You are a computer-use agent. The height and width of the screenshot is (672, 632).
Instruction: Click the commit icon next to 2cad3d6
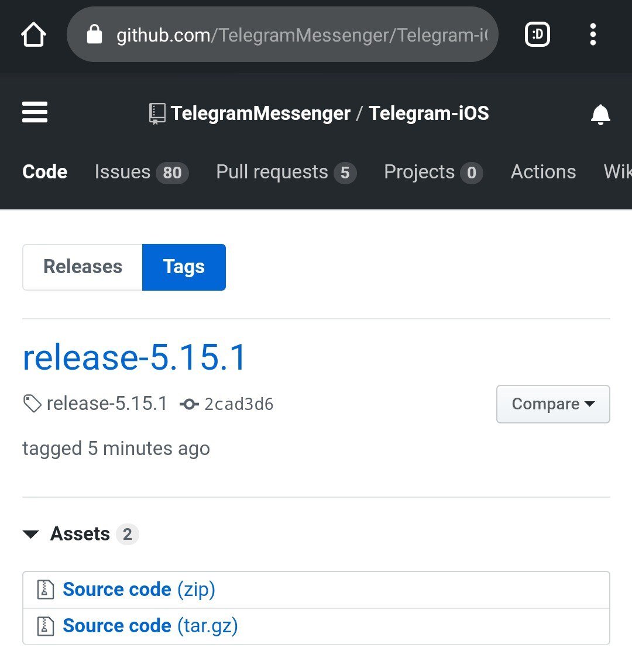click(189, 404)
